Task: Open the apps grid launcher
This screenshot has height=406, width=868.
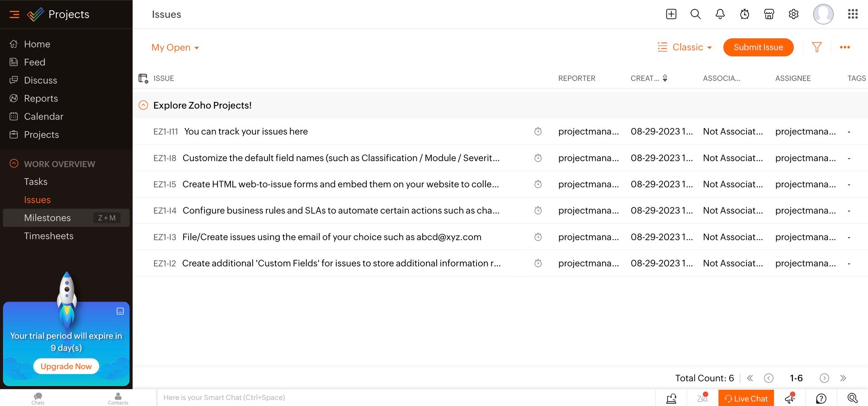Action: click(853, 14)
